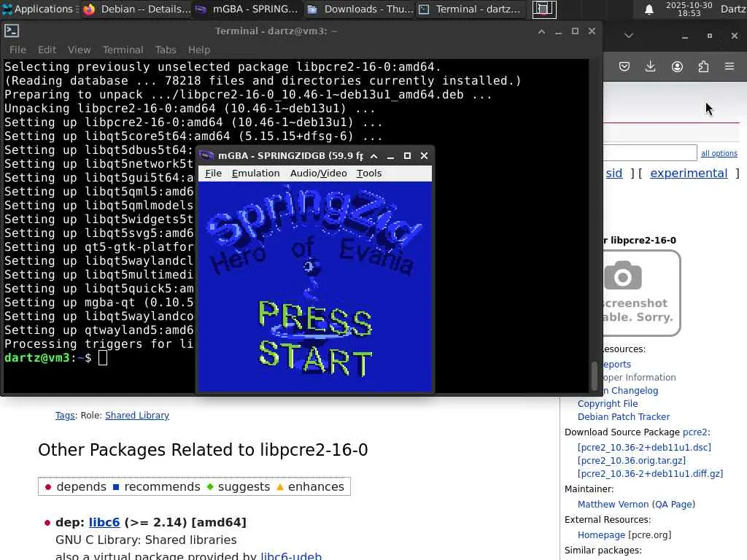
Task: Open the notification bell in panel
Action: [x=649, y=9]
